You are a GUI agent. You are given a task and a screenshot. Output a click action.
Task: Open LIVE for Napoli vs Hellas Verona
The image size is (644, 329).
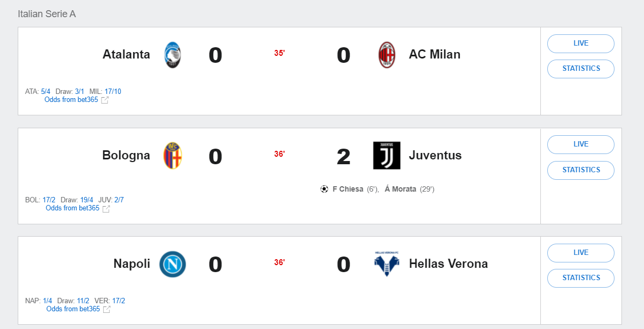581,253
